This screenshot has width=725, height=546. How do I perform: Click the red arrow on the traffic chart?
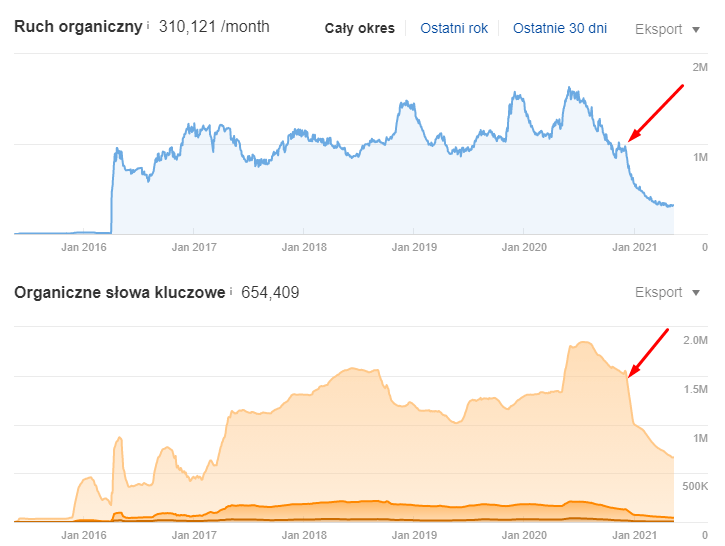tap(656, 114)
